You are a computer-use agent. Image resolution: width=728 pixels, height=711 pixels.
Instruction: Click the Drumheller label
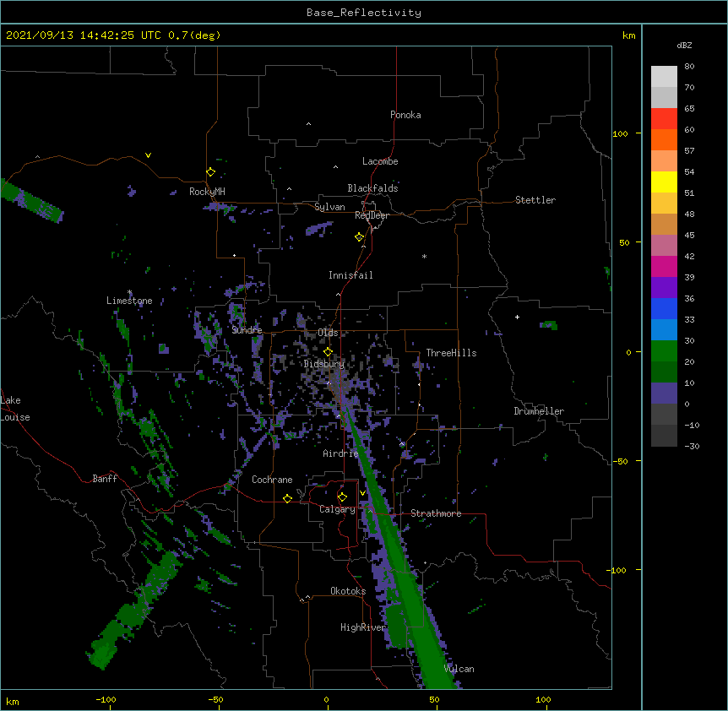539,411
